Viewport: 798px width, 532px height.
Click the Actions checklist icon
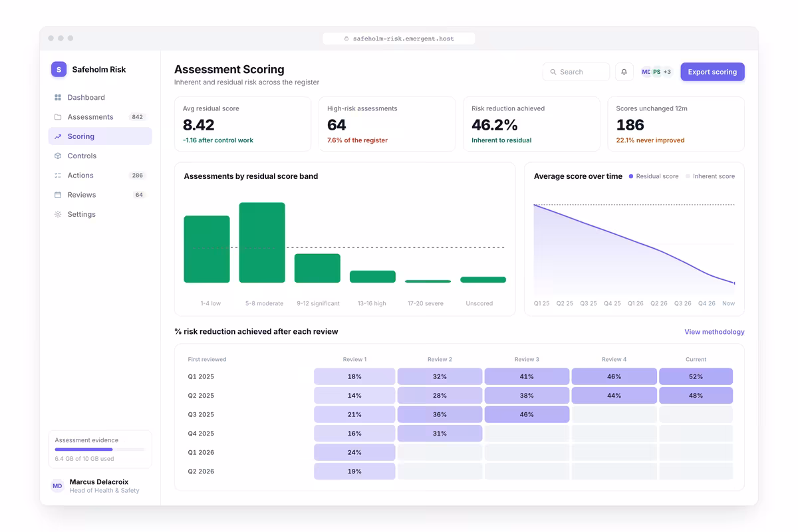[58, 176]
